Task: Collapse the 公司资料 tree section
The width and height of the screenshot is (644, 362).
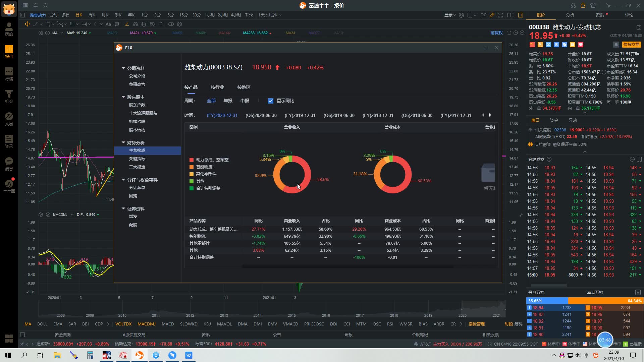Action: click(x=123, y=68)
